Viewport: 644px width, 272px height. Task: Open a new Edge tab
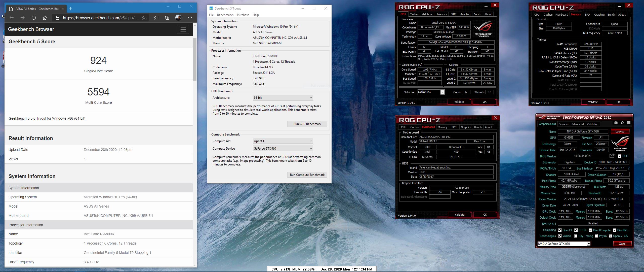point(71,9)
